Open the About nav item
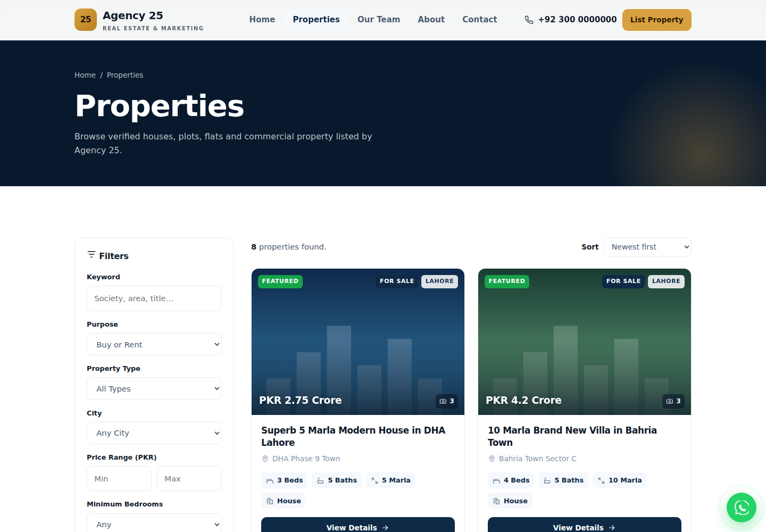 click(431, 20)
